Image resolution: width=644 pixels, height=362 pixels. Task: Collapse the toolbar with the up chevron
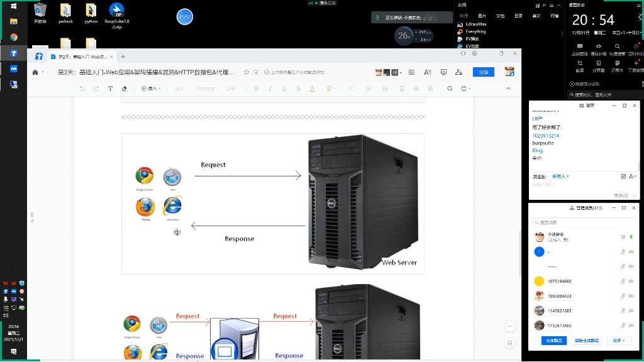pos(508,89)
